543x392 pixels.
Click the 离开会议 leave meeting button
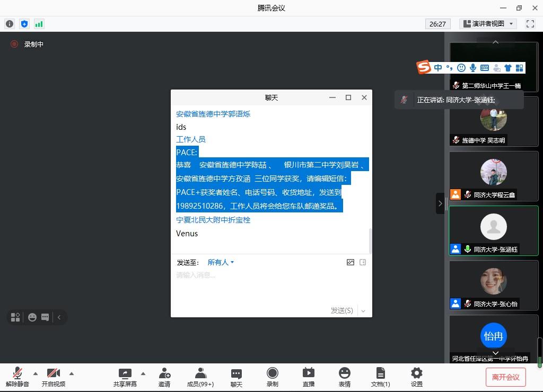[x=505, y=377]
